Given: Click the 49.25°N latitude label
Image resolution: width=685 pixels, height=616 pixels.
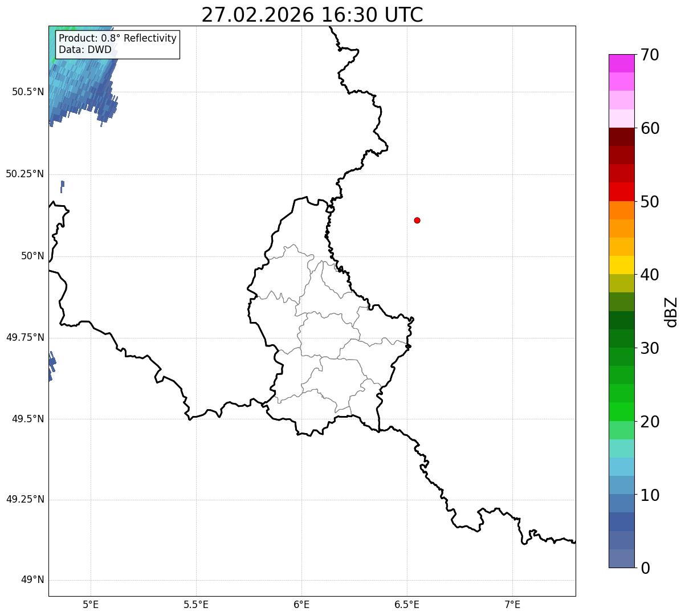Looking at the screenshot, I should [25, 500].
